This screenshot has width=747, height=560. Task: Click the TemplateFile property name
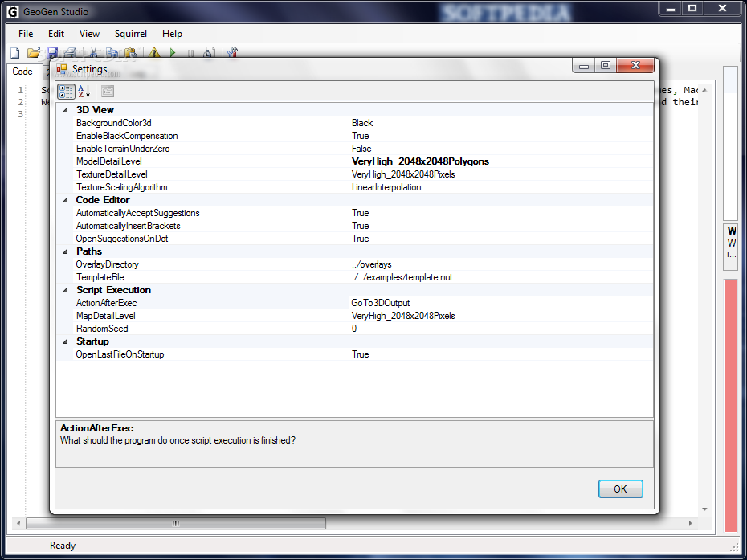tap(100, 277)
